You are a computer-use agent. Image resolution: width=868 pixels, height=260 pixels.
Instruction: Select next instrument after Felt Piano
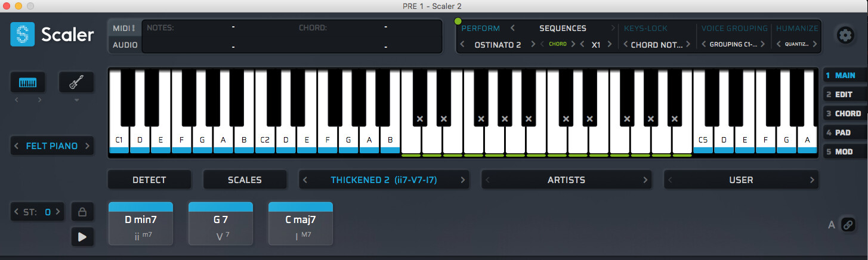pos(87,146)
